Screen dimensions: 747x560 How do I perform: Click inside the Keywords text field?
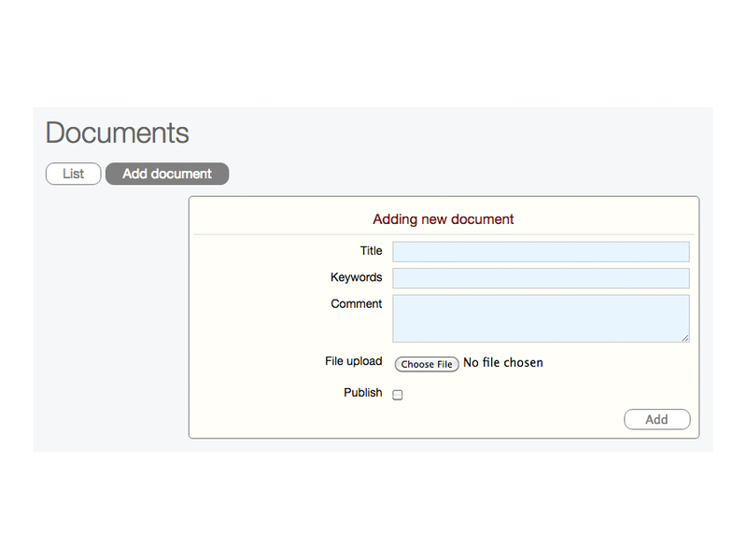pos(541,278)
